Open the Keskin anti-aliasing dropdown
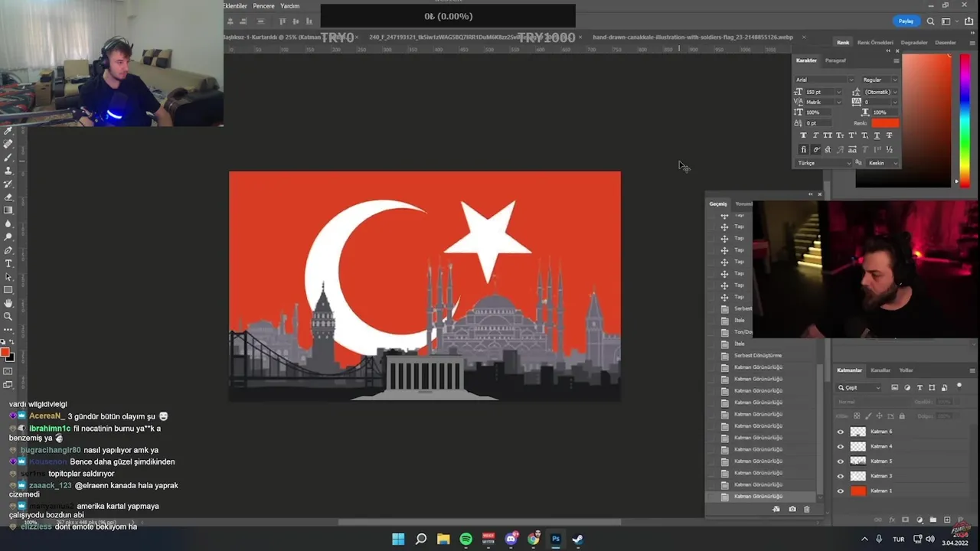Viewport: 980px width, 551px height. (882, 163)
